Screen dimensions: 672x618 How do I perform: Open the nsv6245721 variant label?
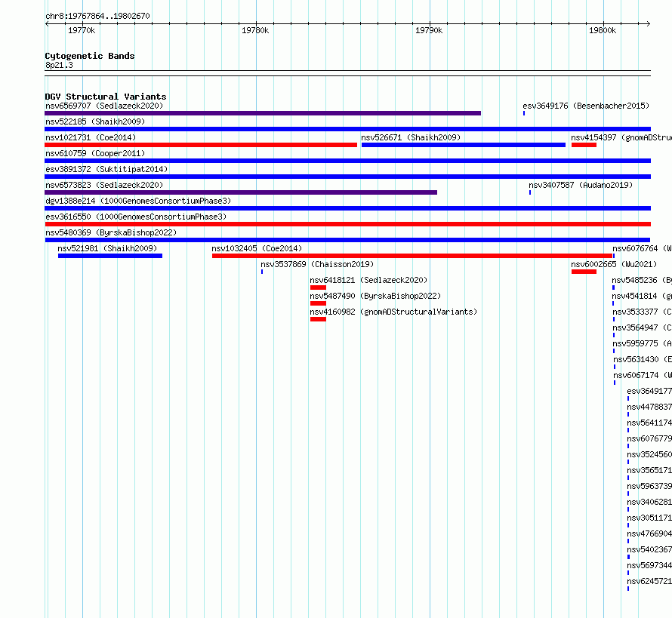pos(649,581)
